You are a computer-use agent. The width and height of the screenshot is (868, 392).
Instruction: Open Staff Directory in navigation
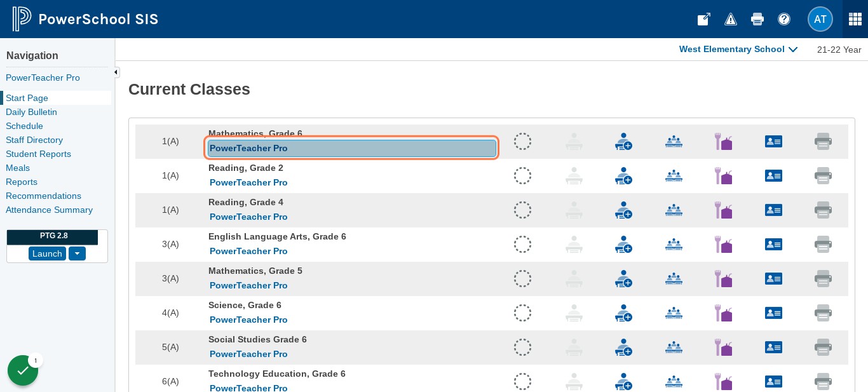tap(34, 140)
